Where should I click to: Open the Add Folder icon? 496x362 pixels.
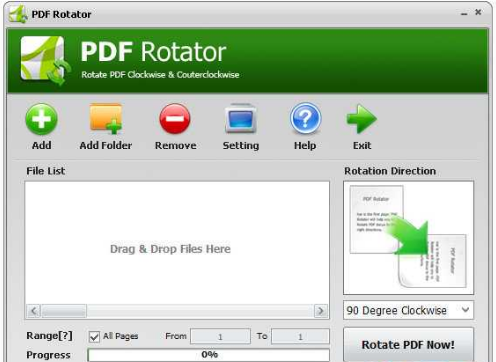click(x=106, y=118)
